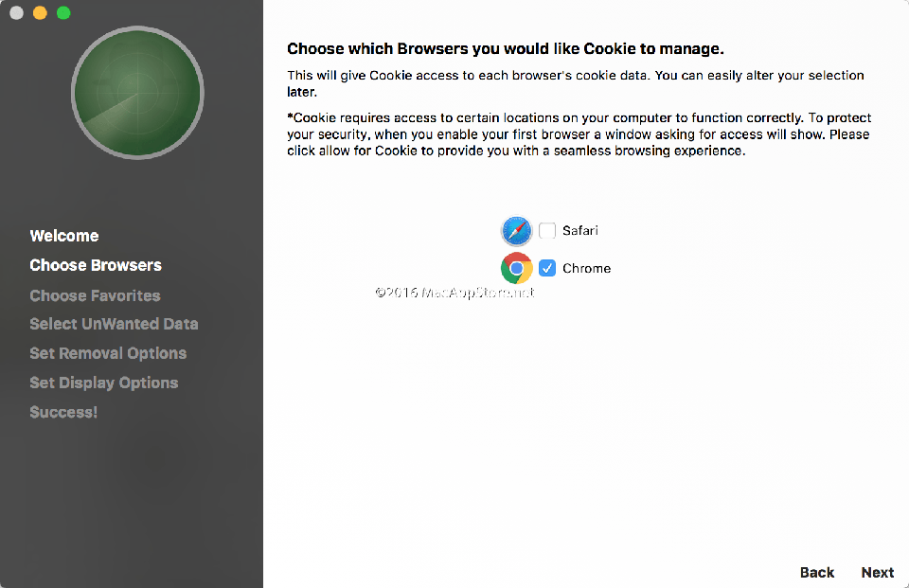The image size is (909, 588).
Task: Disable the Chrome checkbox
Action: tap(546, 268)
